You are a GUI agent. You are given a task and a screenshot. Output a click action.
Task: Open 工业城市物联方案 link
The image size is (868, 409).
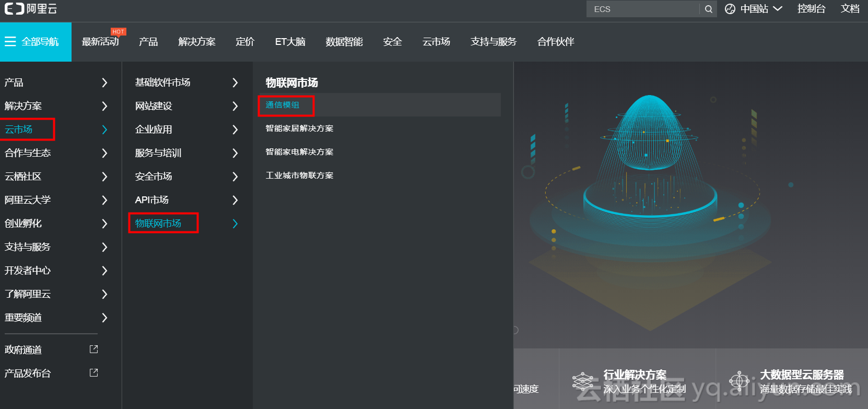[x=299, y=176]
